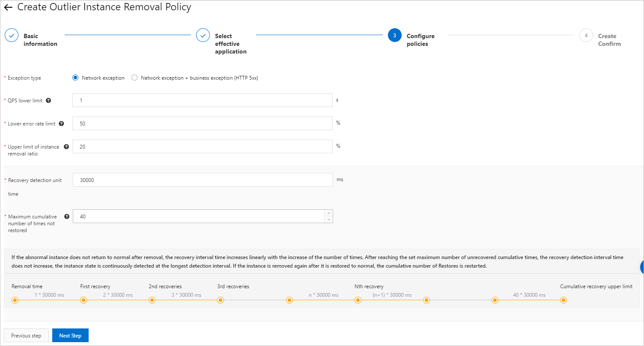Decrease maximum cumulative number with down arrow

328,220
